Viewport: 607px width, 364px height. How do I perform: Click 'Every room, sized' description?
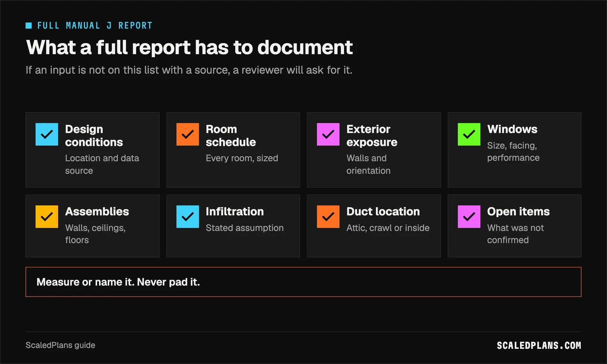pos(242,158)
